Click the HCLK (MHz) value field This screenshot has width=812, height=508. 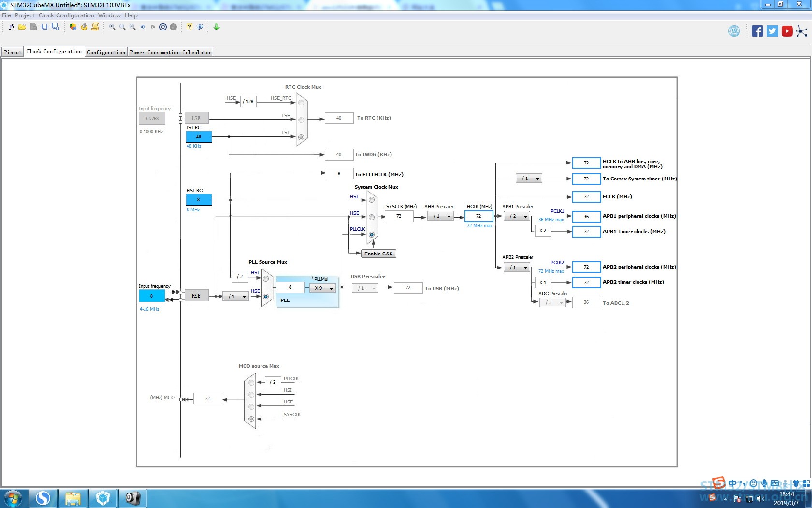pos(478,216)
